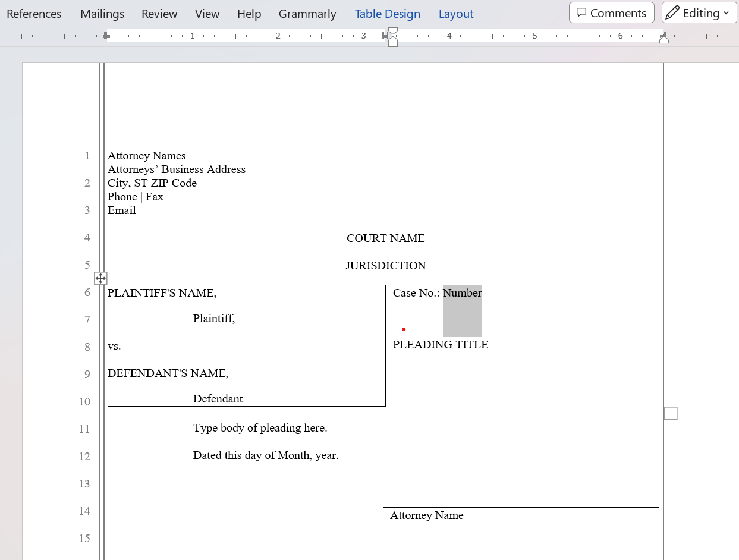Open the References tab
739x560 pixels.
[x=34, y=14]
